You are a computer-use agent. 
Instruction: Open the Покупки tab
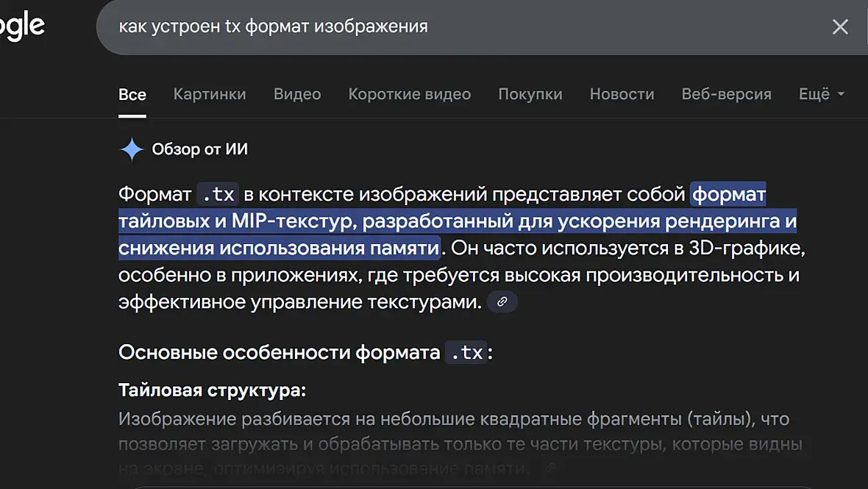[x=530, y=94]
